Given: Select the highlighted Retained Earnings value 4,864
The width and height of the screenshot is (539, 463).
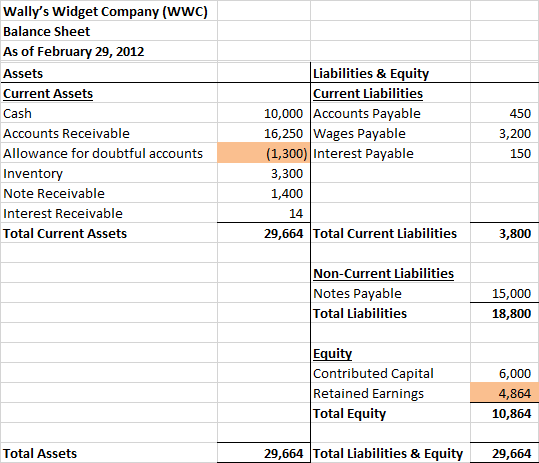Looking at the screenshot, I should (x=505, y=393).
